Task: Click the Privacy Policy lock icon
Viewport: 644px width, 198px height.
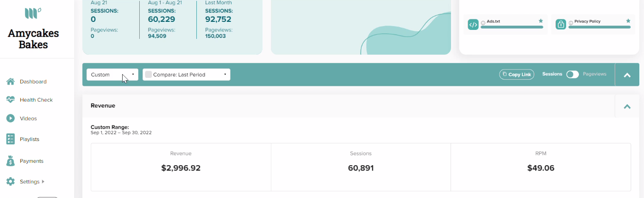Action: pos(561,24)
